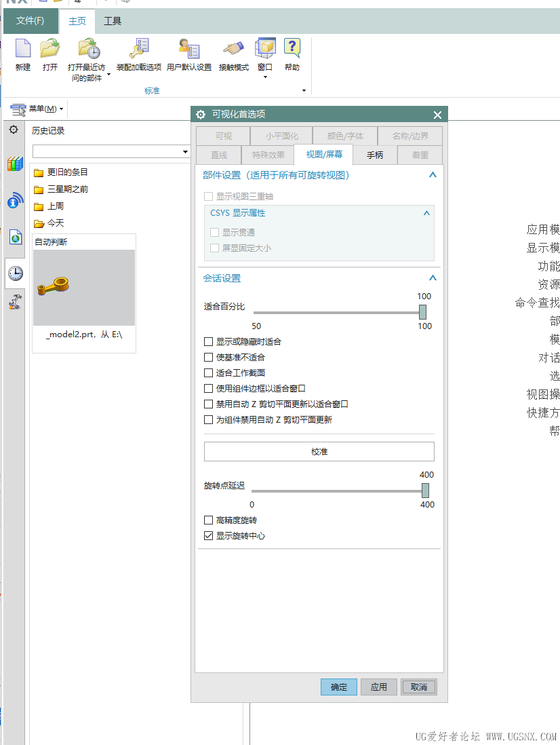Open the library books sidebar icon

click(x=15, y=164)
